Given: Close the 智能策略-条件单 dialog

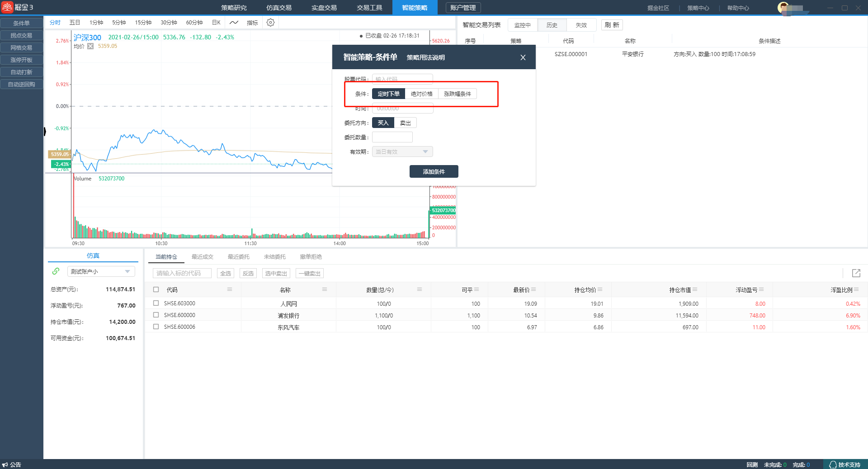Looking at the screenshot, I should click(523, 57).
